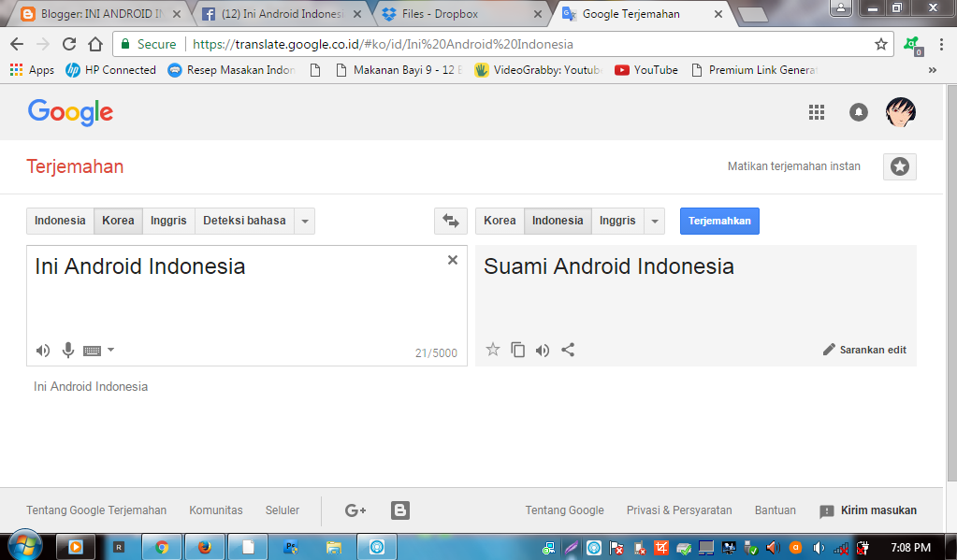This screenshot has height=560, width=957.
Task: Clear the source text with the X
Action: click(452, 260)
